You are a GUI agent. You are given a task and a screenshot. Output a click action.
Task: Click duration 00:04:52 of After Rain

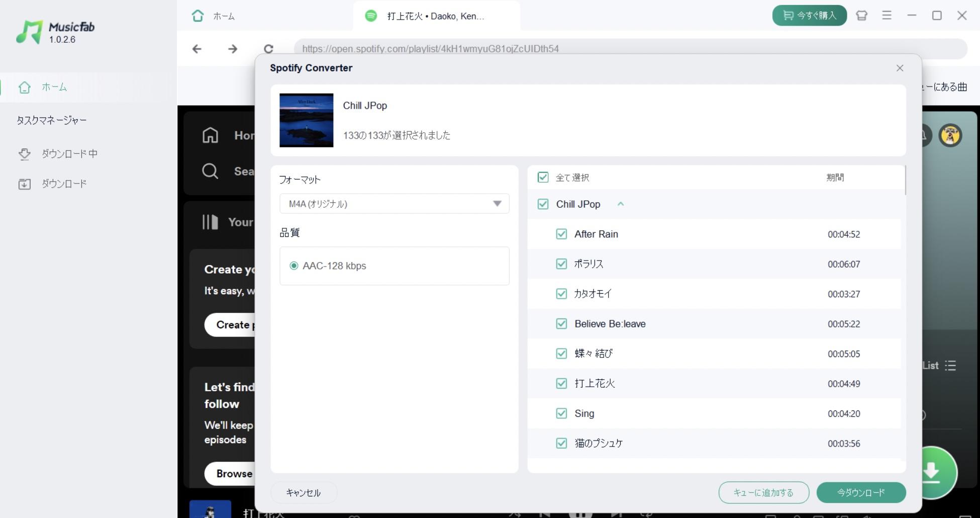point(844,234)
